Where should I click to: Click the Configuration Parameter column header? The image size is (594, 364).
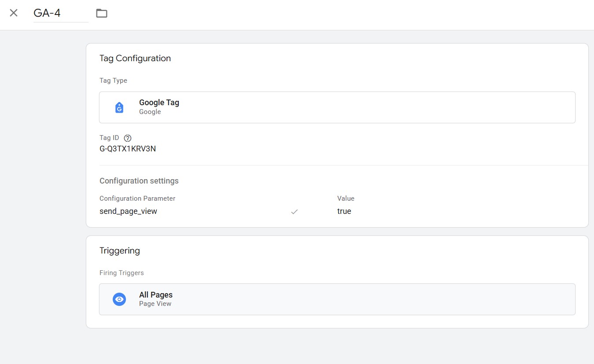(x=137, y=199)
